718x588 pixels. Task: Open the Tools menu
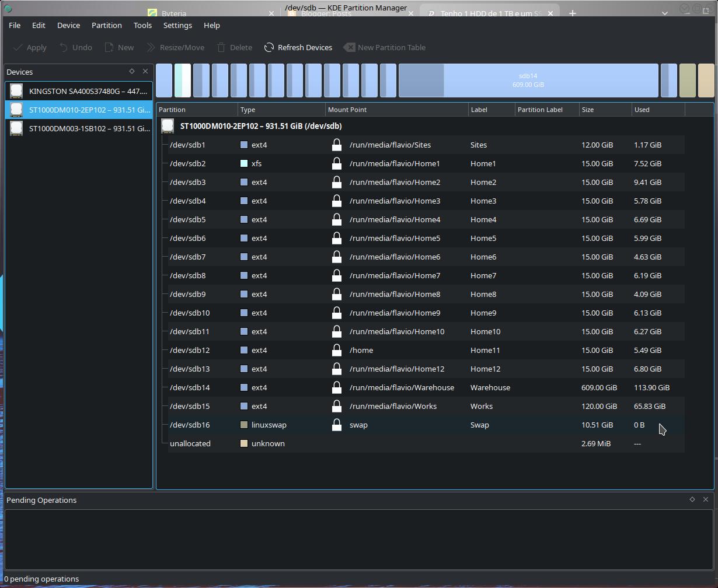pos(142,25)
